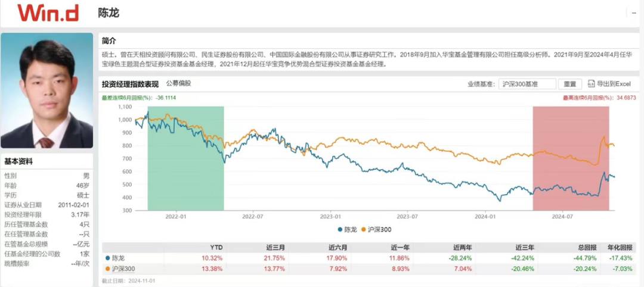Click the dash icon at top right

tap(633, 13)
